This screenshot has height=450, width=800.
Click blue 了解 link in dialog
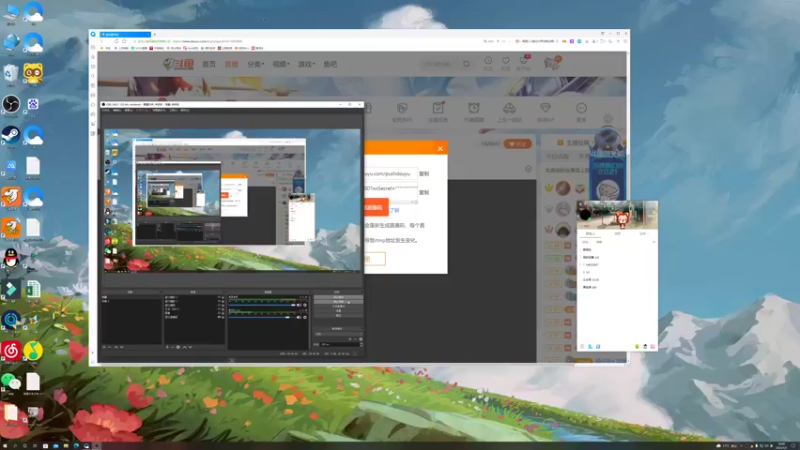coord(394,210)
